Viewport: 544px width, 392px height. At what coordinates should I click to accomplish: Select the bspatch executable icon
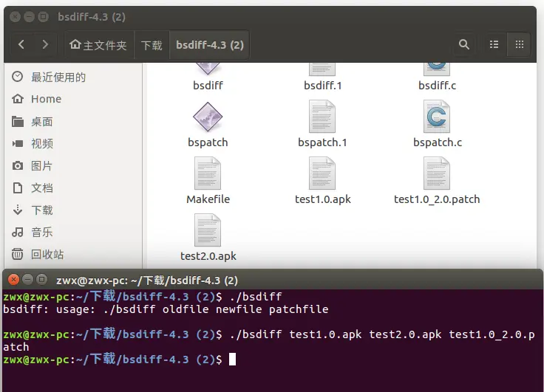click(208, 117)
